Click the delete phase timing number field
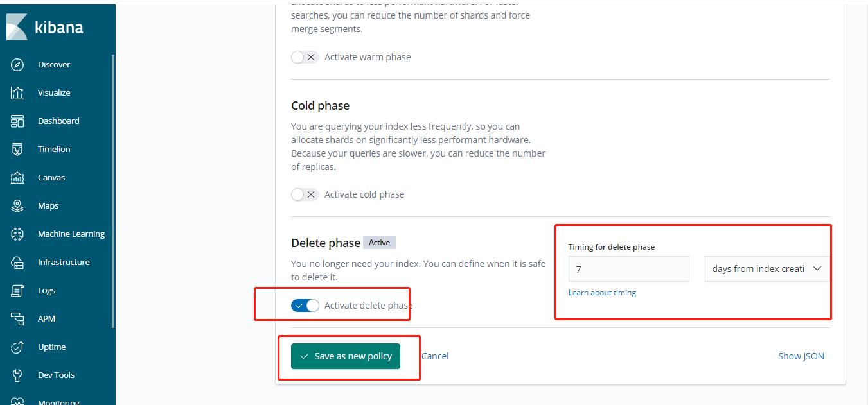The width and height of the screenshot is (868, 405). click(628, 269)
